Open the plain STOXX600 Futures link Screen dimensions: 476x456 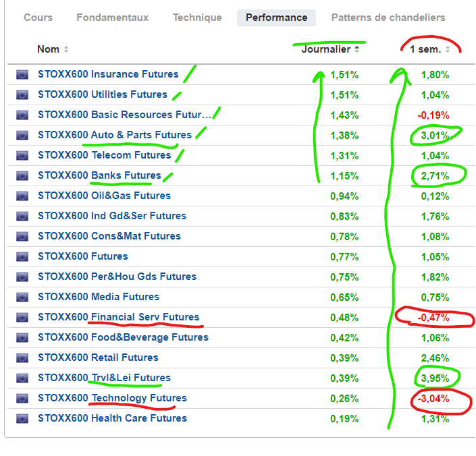(83, 256)
